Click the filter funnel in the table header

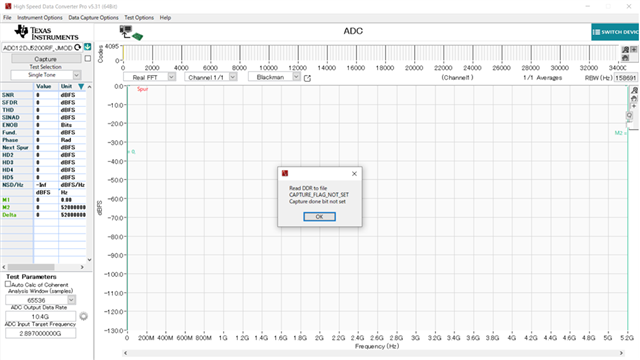click(81, 87)
